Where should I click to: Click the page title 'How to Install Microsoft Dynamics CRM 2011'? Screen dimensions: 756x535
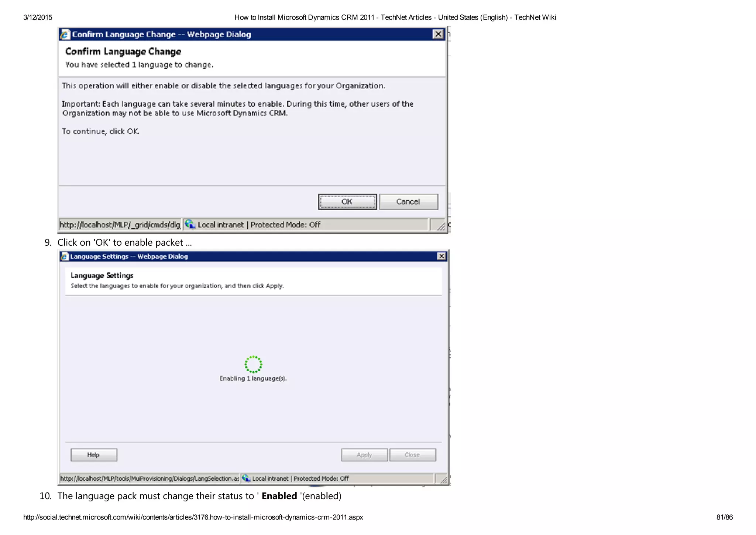click(x=305, y=17)
